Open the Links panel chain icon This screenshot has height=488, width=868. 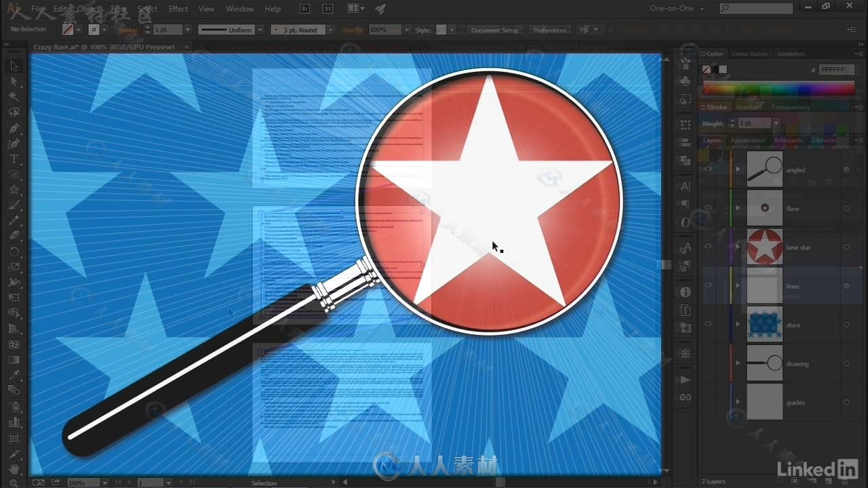(x=685, y=397)
